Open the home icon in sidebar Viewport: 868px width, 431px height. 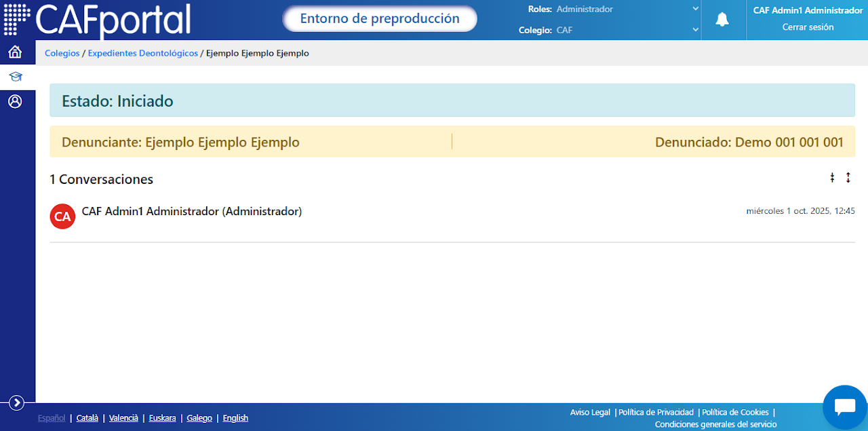[15, 52]
